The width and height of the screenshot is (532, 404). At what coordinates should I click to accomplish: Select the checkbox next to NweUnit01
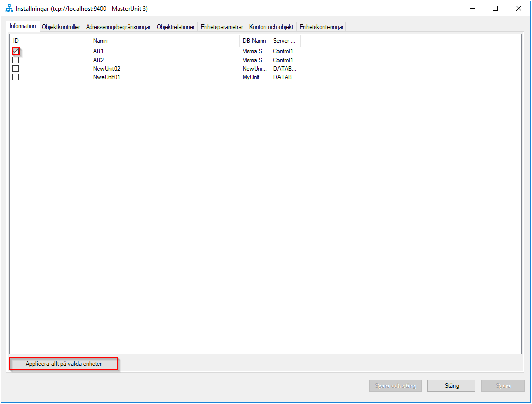pos(15,77)
